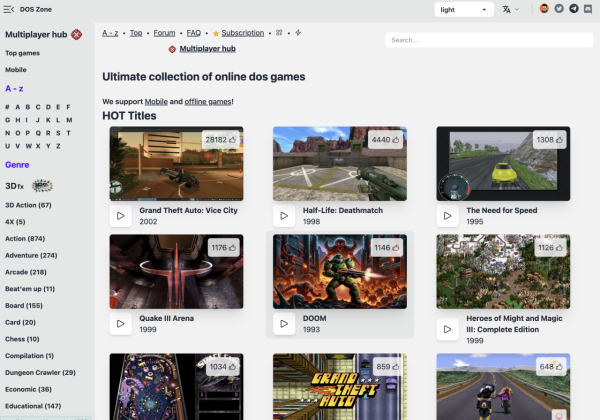Viewport: 600px width, 420px height.
Task: Play Grand Theft Auto: Vice City
Action: [x=121, y=216]
